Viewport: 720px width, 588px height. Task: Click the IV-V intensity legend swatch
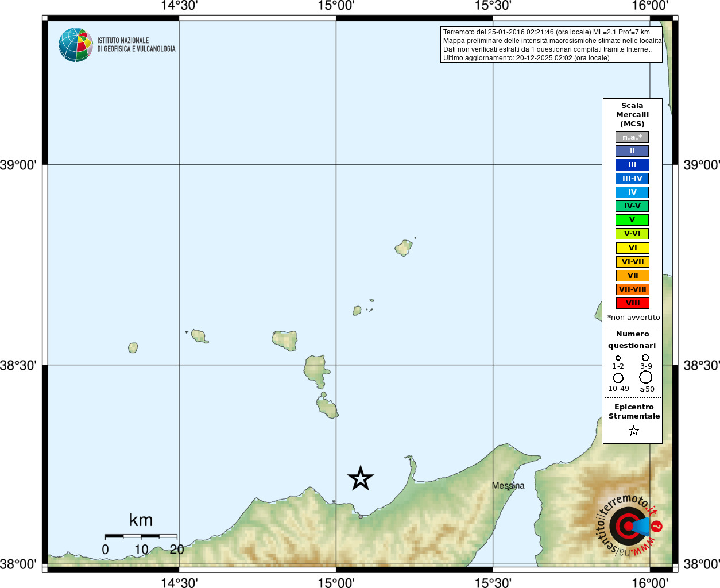(x=632, y=206)
